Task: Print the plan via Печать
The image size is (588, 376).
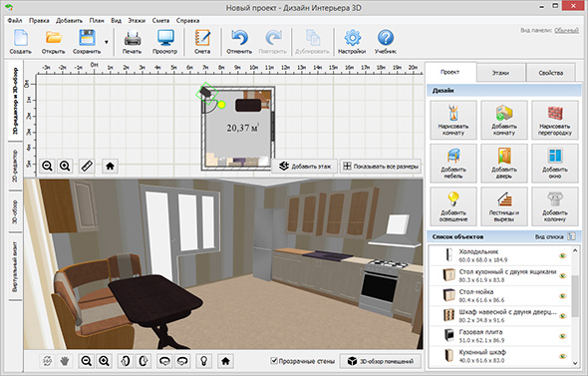Action: (x=132, y=41)
